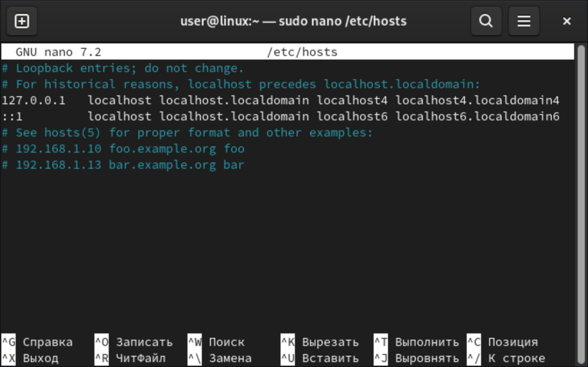The width and height of the screenshot is (588, 367).
Task: Click 'localhost4.localdomain4' hostname
Action: point(477,101)
